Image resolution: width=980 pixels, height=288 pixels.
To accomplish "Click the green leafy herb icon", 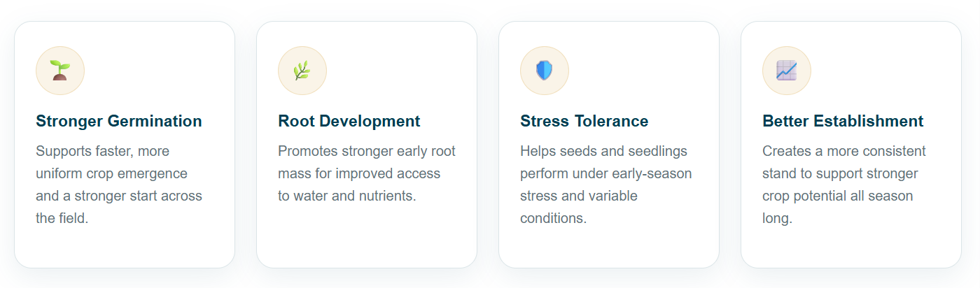I will (302, 71).
